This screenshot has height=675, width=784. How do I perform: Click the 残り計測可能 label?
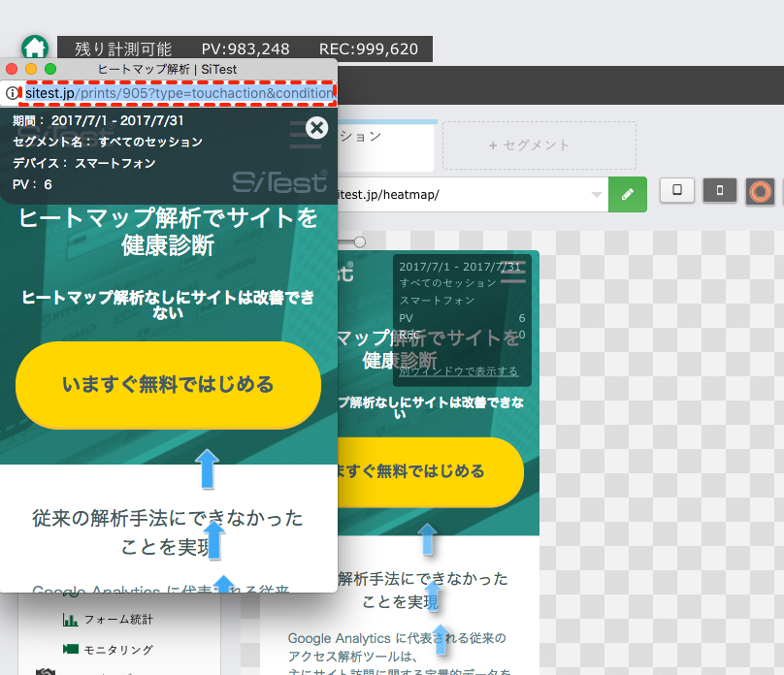point(123,48)
